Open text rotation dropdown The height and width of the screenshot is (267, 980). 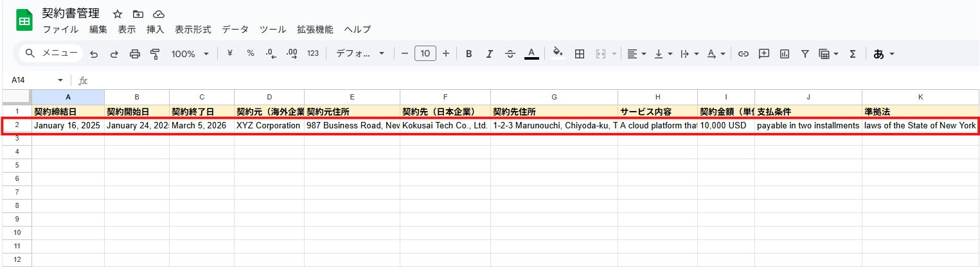[x=716, y=54]
